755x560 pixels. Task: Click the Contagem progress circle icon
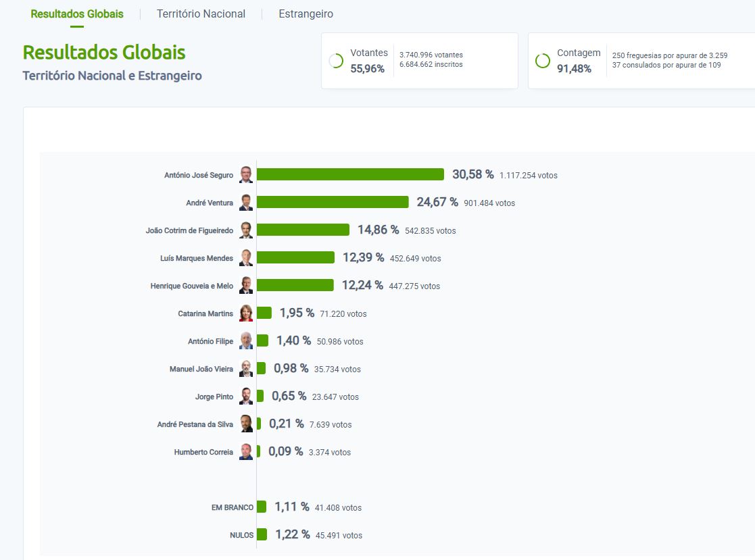(x=542, y=61)
